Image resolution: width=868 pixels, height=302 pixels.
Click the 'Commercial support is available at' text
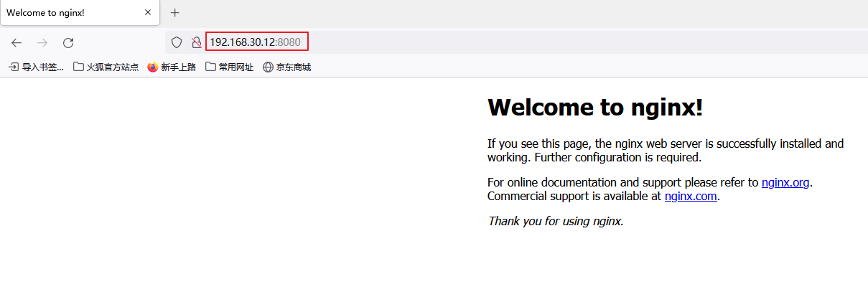[574, 196]
